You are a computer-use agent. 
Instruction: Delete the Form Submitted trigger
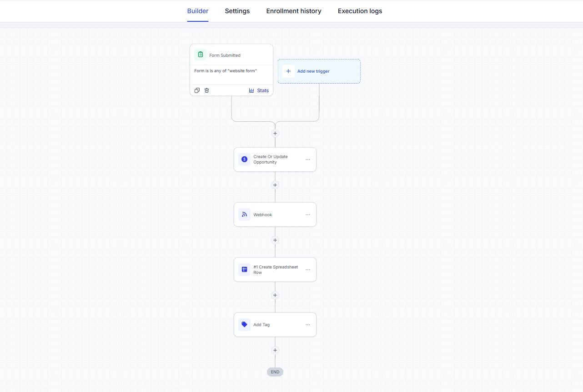[x=206, y=90]
